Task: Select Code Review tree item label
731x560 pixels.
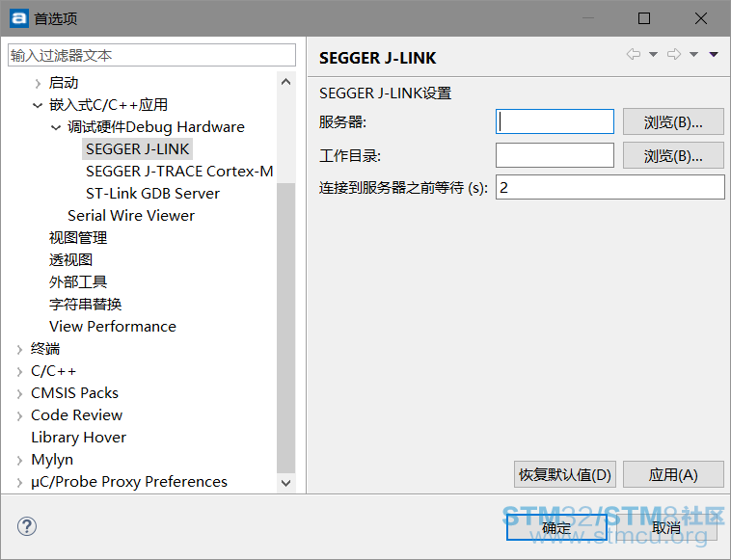Action: [77, 415]
